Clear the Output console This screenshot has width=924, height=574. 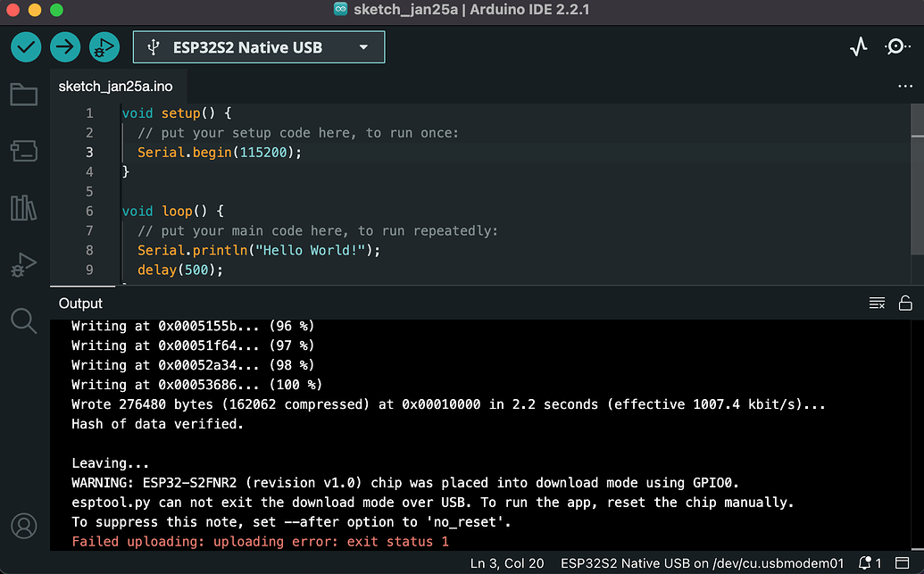click(876, 303)
